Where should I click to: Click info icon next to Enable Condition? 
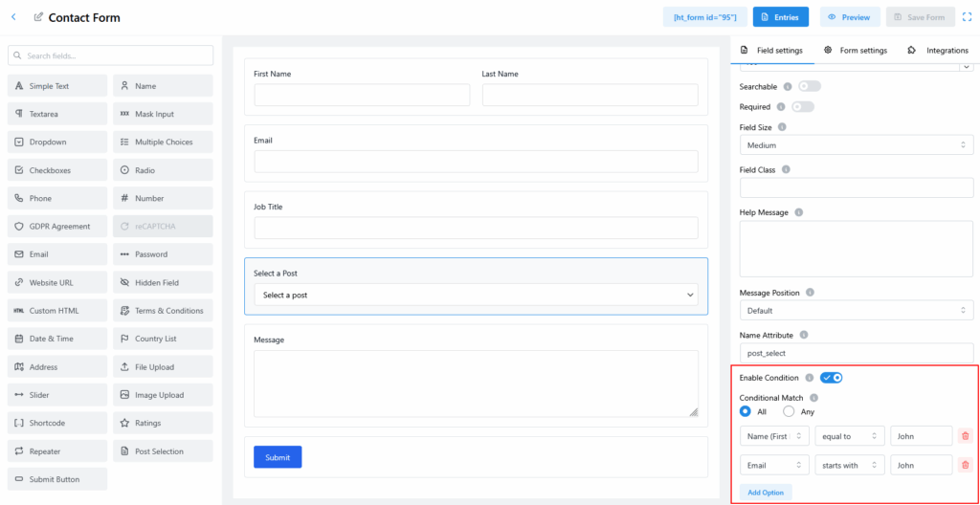pyautogui.click(x=810, y=378)
